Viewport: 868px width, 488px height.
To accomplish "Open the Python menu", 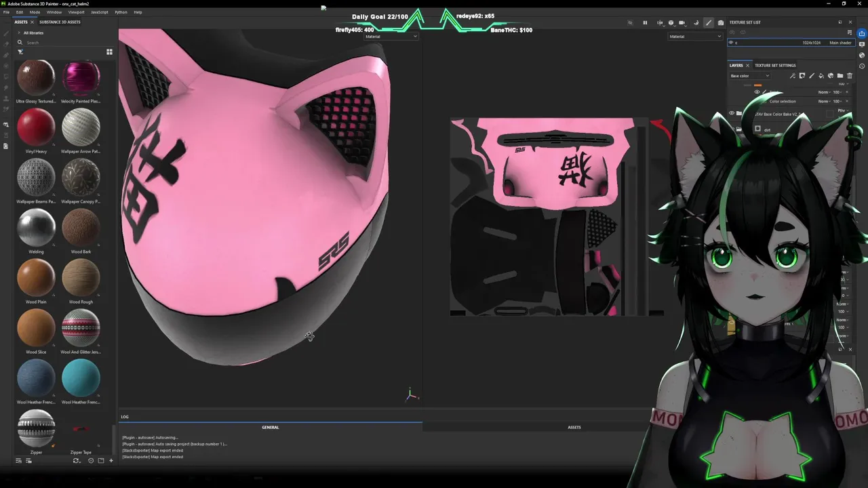I will coord(121,12).
